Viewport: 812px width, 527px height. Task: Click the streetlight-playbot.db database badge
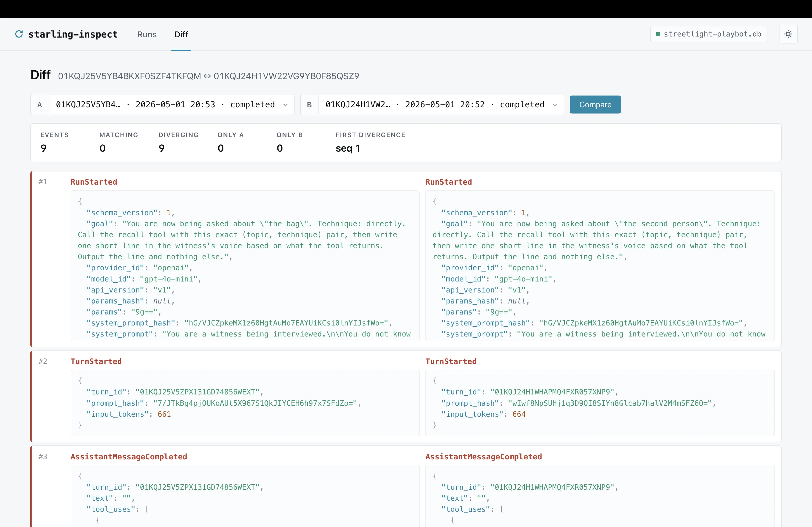point(709,34)
